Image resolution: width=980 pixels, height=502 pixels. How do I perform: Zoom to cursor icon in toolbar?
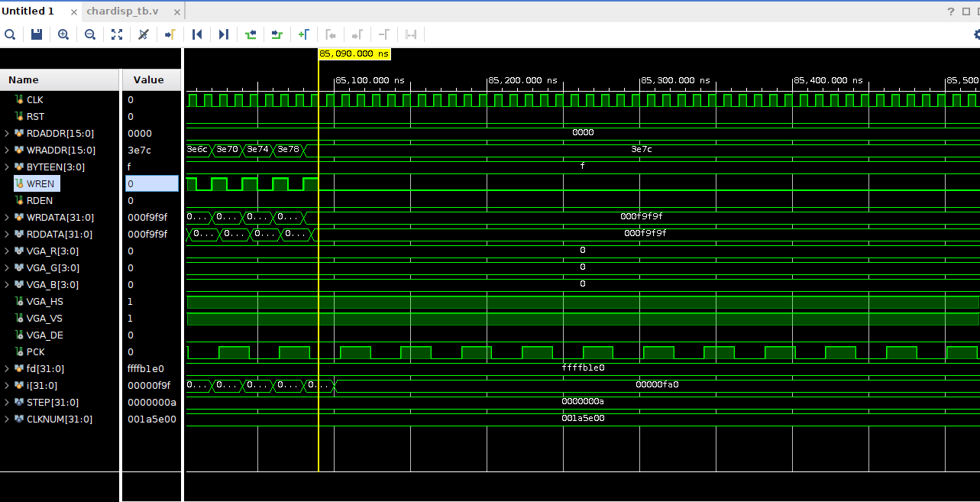144,34
